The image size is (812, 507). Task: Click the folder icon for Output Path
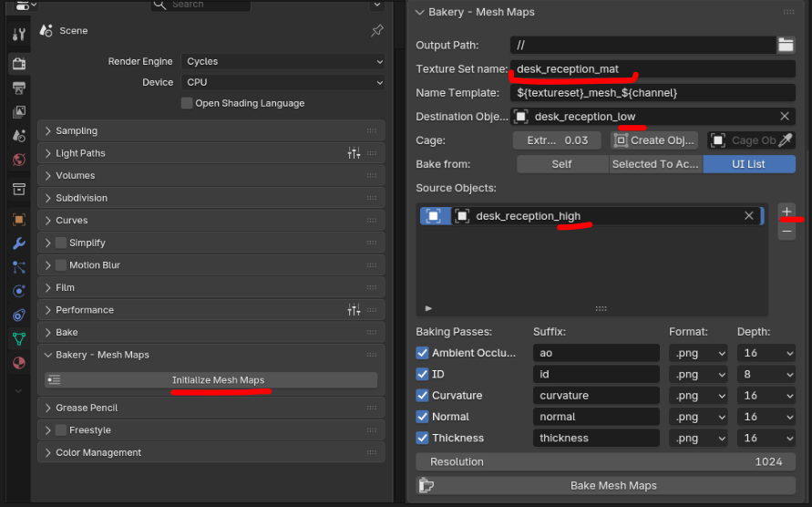786,45
